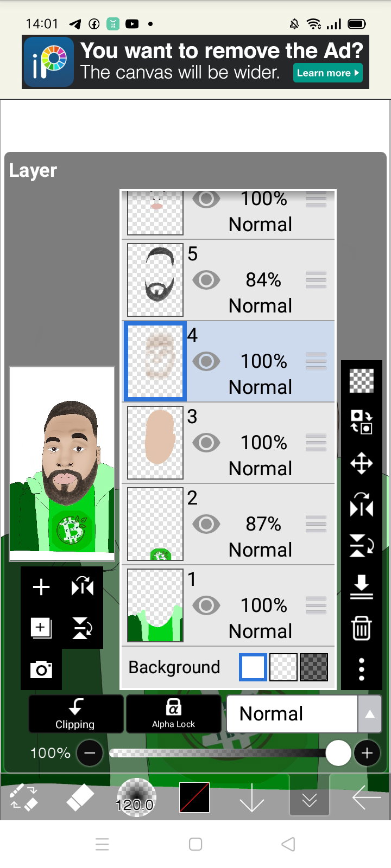This screenshot has height=868, width=391.
Task: Select the move layer crosshair tool
Action: [362, 464]
